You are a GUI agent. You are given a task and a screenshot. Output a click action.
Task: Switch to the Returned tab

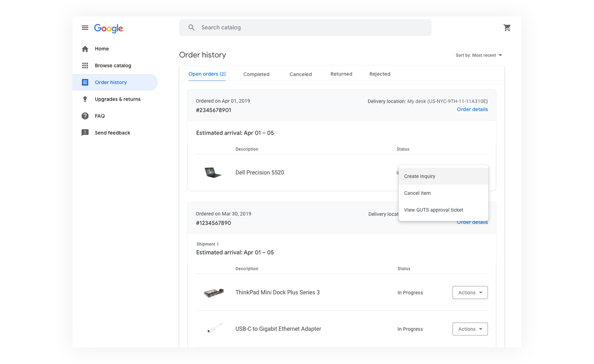tap(341, 74)
